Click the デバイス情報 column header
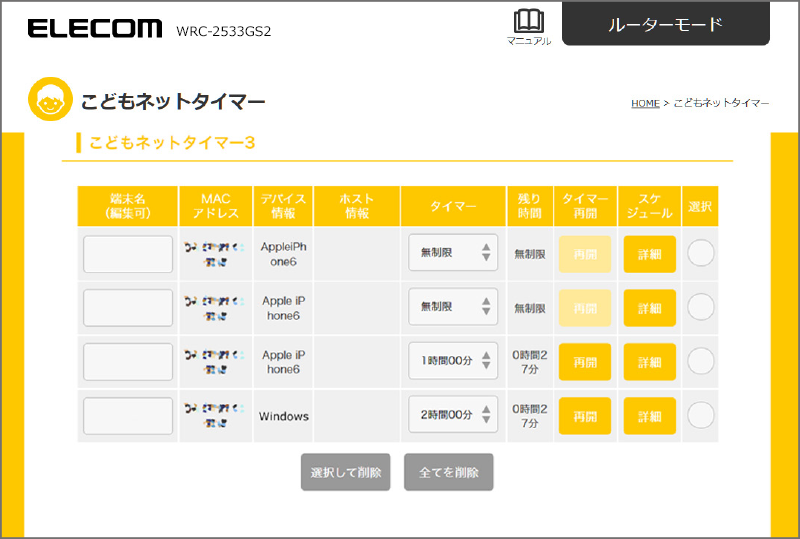This screenshot has height=539, width=800. [283, 206]
